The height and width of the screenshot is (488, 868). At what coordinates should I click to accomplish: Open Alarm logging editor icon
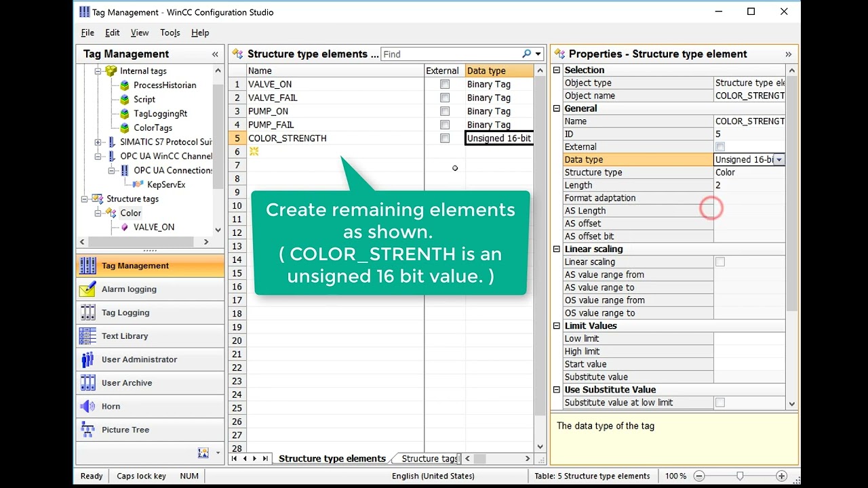(x=87, y=289)
